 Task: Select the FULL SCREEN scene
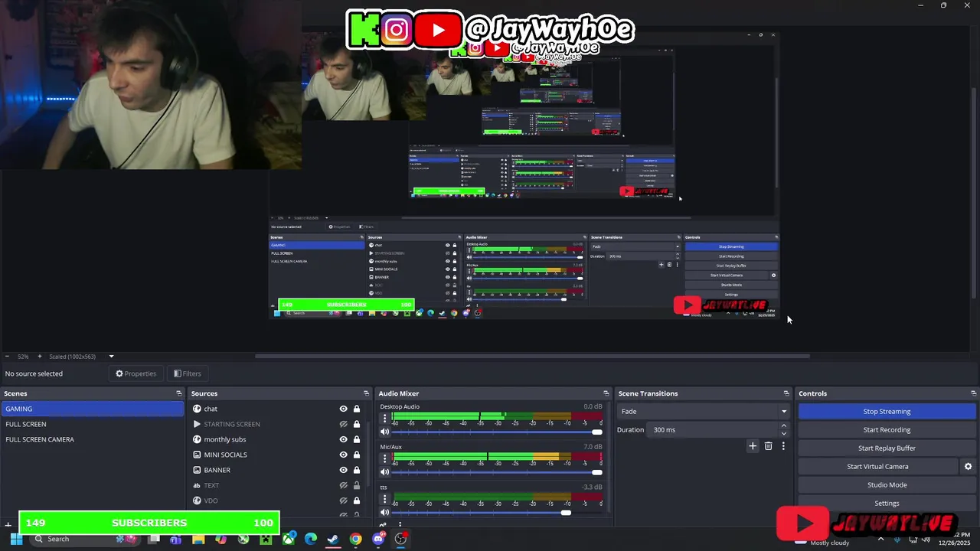92,424
